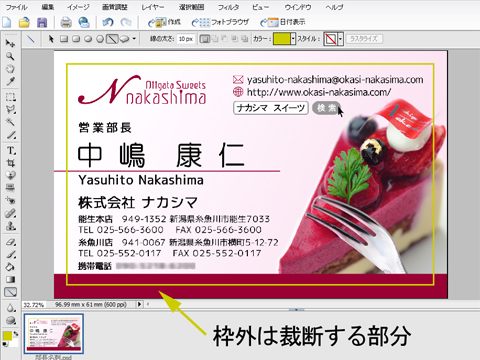This screenshot has width=480, height=360.
Task: Select the Eyedropper tool
Action: coord(10,81)
